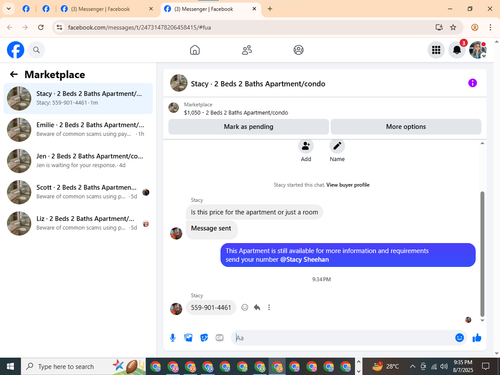Open the Chrome profile icon
The image size is (500, 375).
(475, 27)
